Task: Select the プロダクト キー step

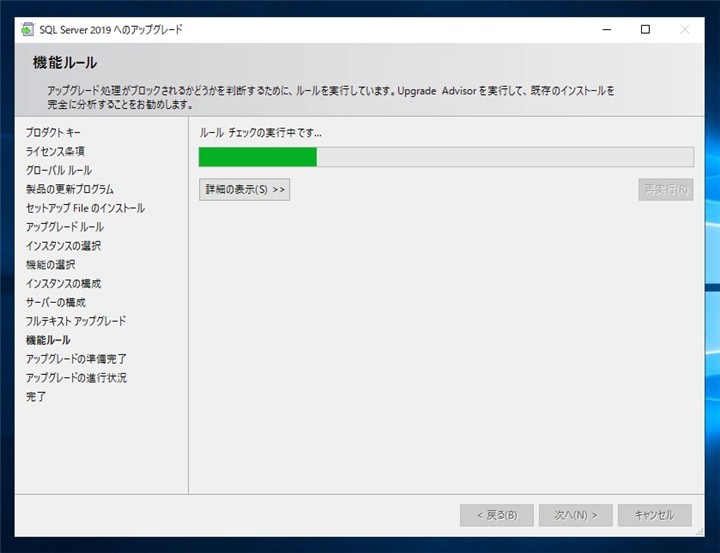Action: 53,132
